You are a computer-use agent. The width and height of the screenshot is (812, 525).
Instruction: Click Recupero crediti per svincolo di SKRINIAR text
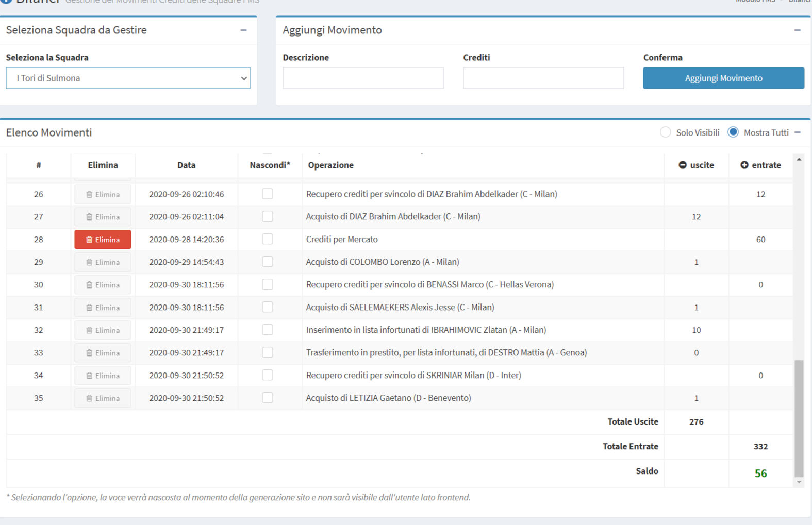[x=413, y=376]
